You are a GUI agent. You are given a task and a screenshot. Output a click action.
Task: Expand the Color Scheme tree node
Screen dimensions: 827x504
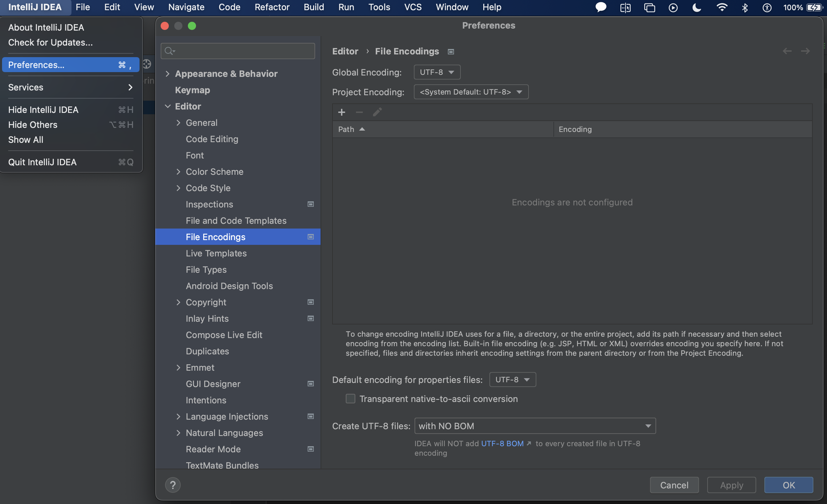click(x=178, y=172)
